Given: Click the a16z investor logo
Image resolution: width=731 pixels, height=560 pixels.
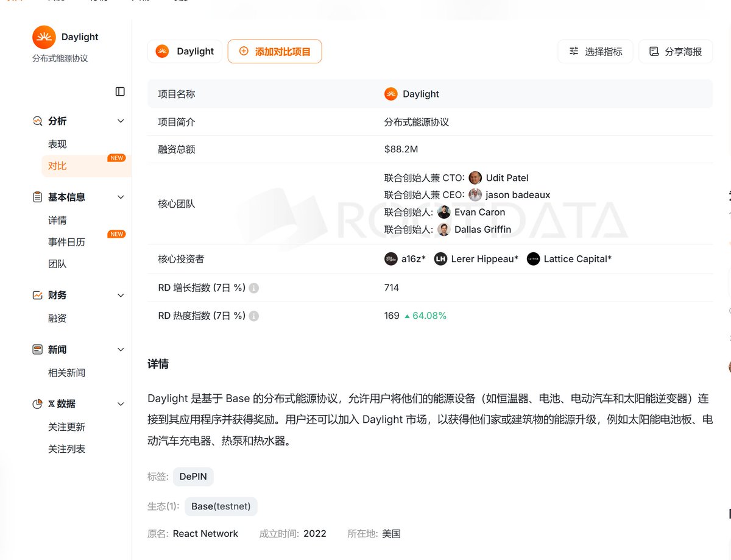Looking at the screenshot, I should (391, 259).
